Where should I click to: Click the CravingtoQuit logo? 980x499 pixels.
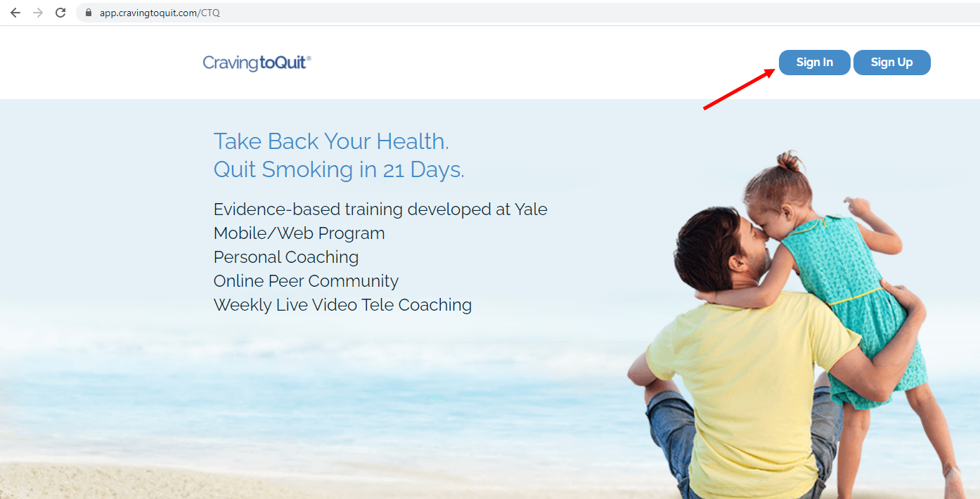point(257,63)
